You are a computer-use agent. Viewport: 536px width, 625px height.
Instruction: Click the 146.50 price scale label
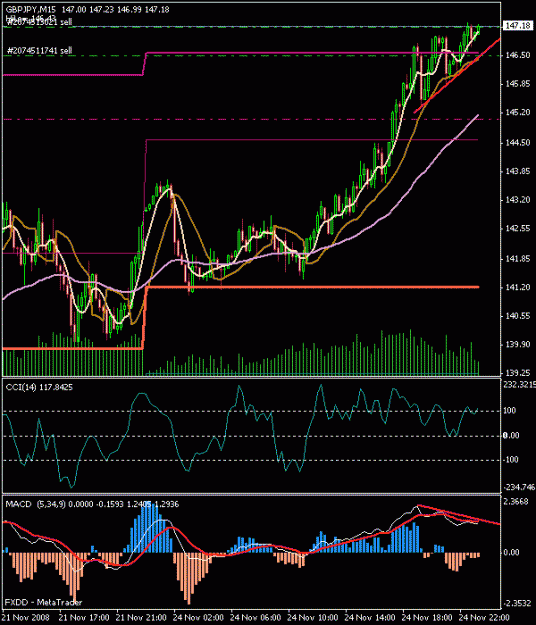tap(518, 55)
